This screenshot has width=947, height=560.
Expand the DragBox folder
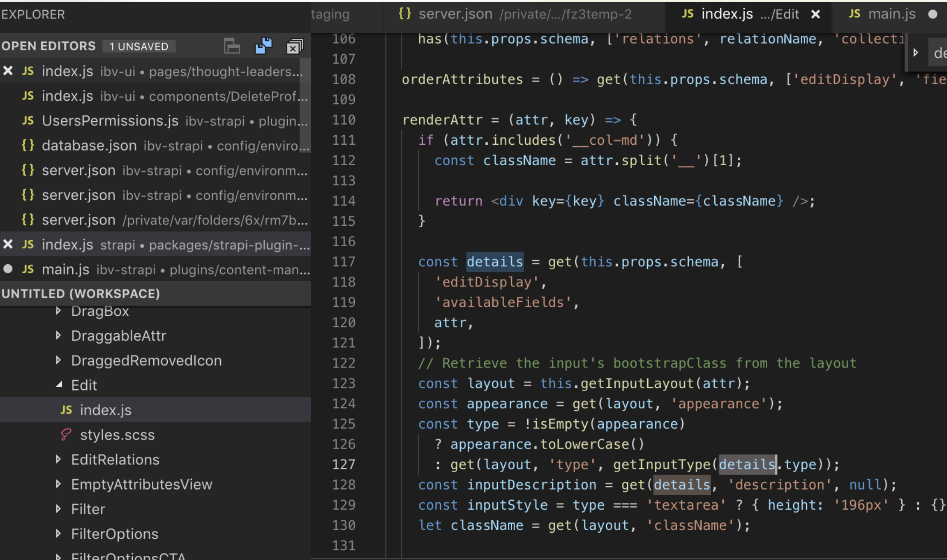click(58, 311)
